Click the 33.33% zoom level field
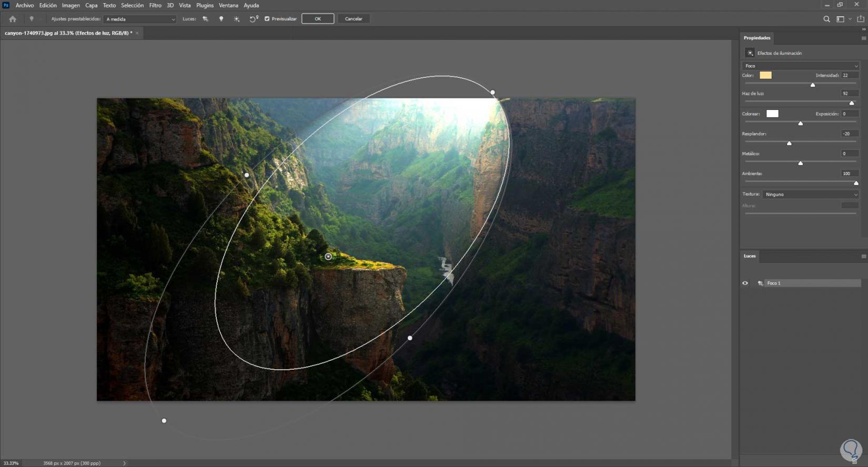The image size is (868, 467). [11, 463]
